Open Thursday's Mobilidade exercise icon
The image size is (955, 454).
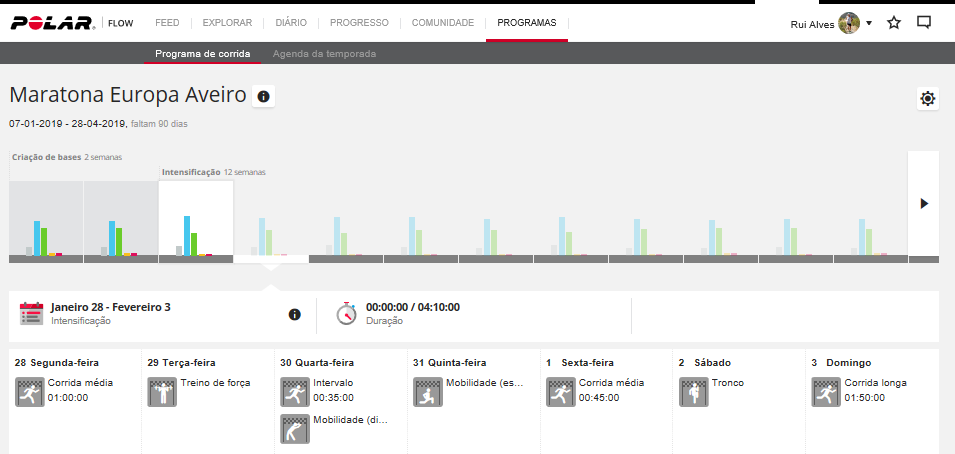(427, 392)
